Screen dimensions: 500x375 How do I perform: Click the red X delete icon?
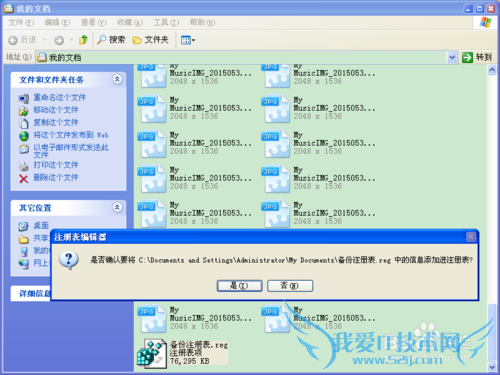(24, 179)
